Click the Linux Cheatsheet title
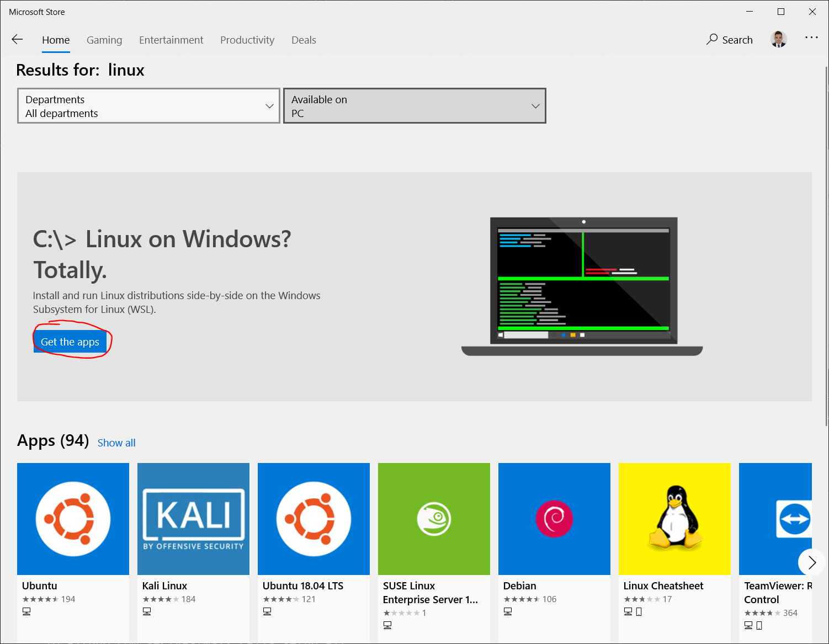The width and height of the screenshot is (829, 644). (x=663, y=586)
